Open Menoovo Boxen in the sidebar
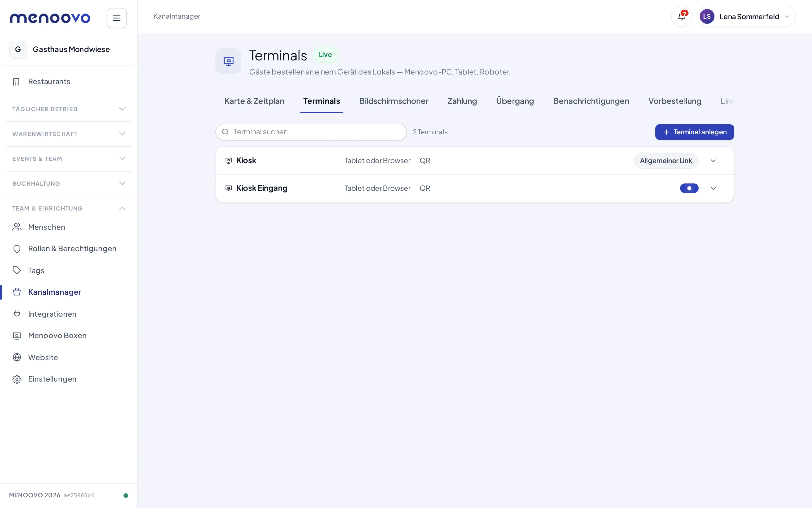The height and width of the screenshot is (508, 812). [x=69, y=335]
